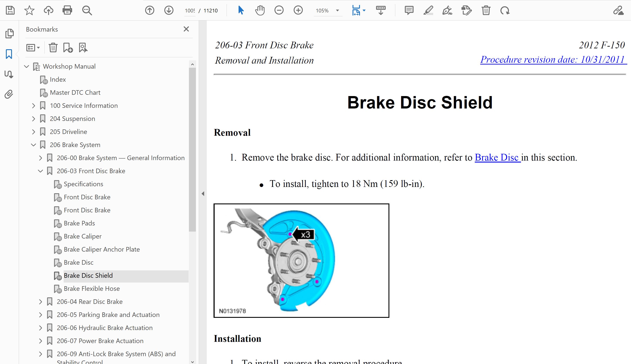Image resolution: width=631 pixels, height=364 pixels.
Task: Click the current page number field
Action: [190, 11]
